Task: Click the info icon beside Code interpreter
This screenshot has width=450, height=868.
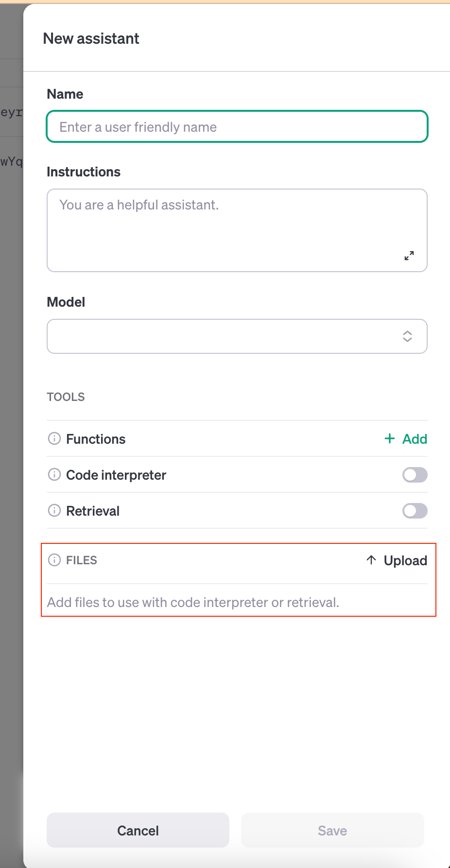Action: point(54,474)
